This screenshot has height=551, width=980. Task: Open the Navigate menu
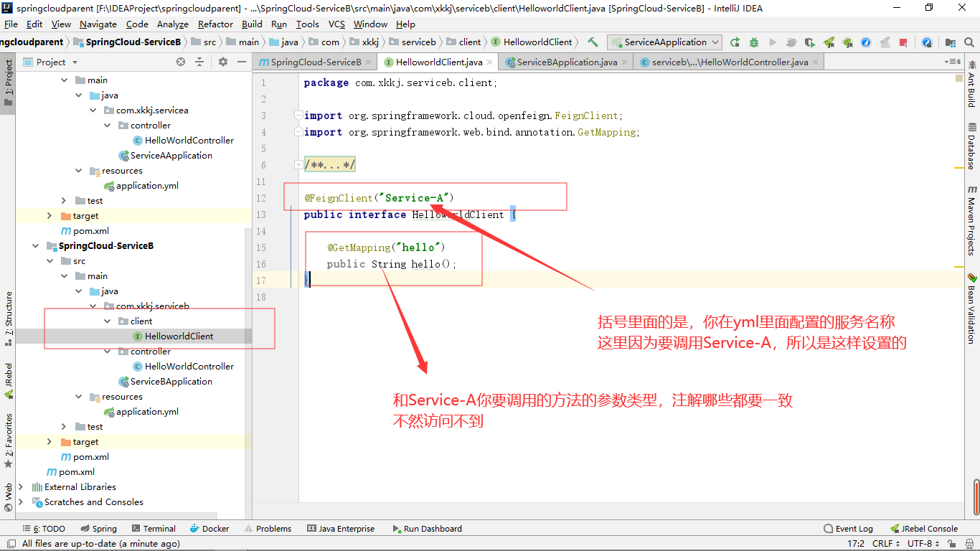click(98, 24)
